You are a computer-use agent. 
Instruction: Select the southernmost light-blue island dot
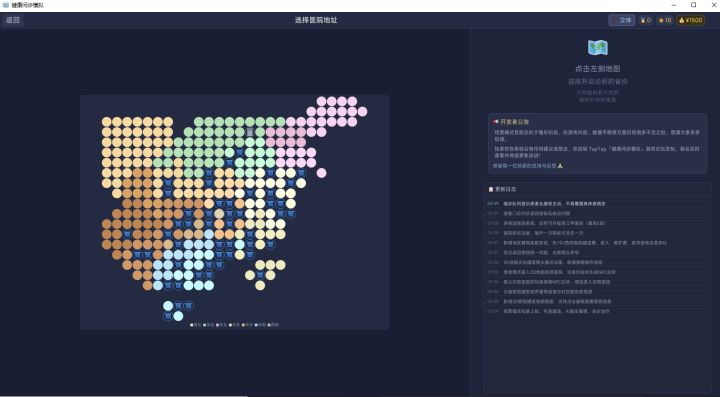[178, 316]
